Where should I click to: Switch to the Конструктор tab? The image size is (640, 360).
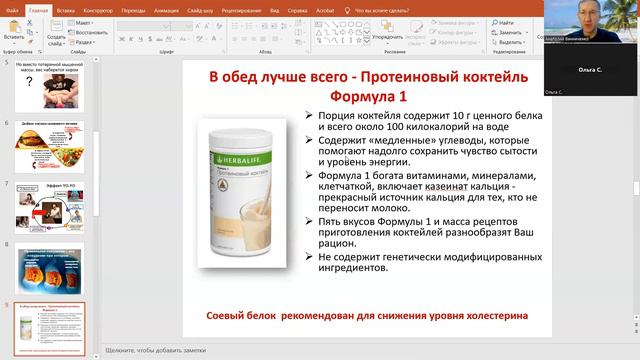point(98,10)
